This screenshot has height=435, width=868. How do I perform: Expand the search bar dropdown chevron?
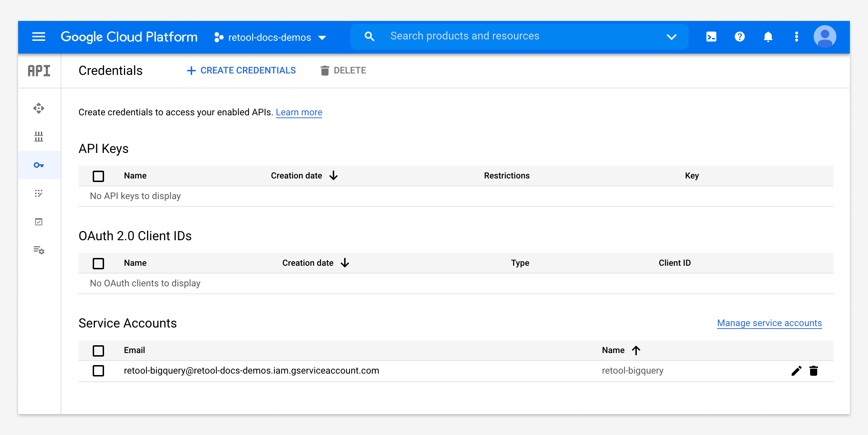[x=671, y=37]
